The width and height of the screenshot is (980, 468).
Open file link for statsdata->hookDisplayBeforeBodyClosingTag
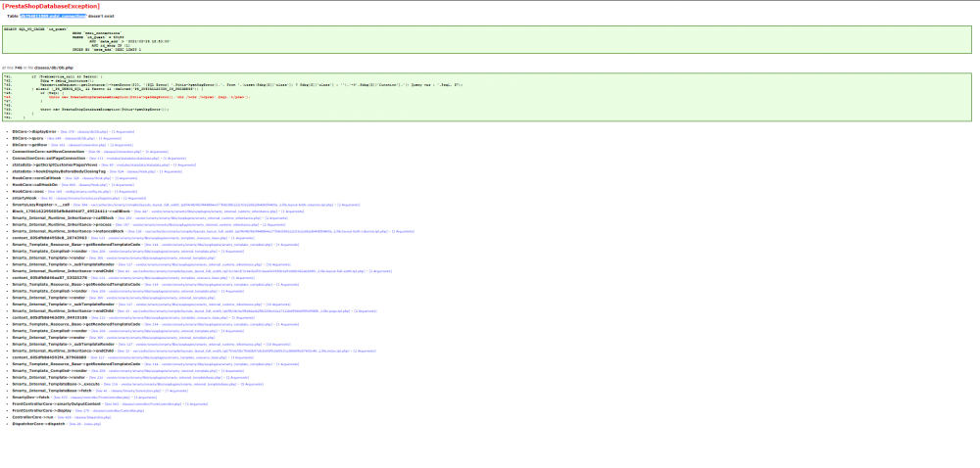pos(132,171)
